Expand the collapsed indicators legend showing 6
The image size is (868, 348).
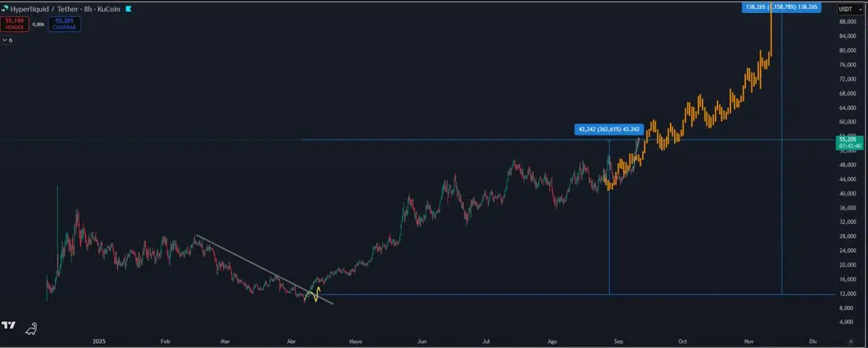(x=7, y=41)
